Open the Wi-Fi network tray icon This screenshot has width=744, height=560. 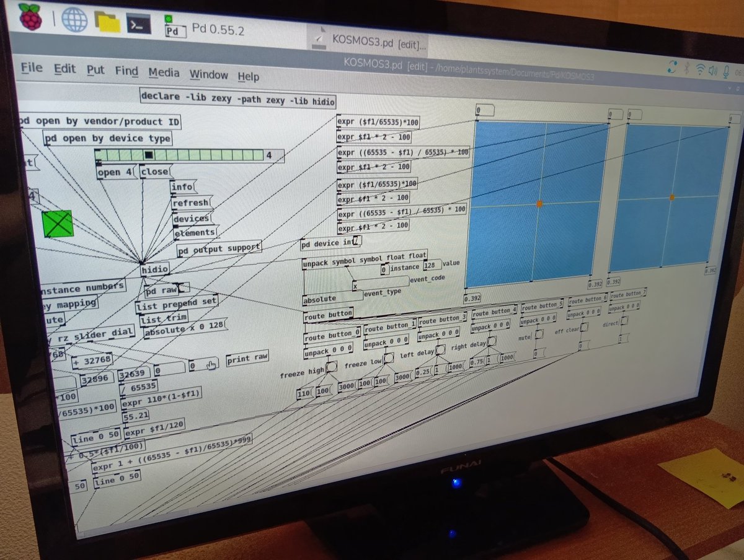tap(701, 69)
